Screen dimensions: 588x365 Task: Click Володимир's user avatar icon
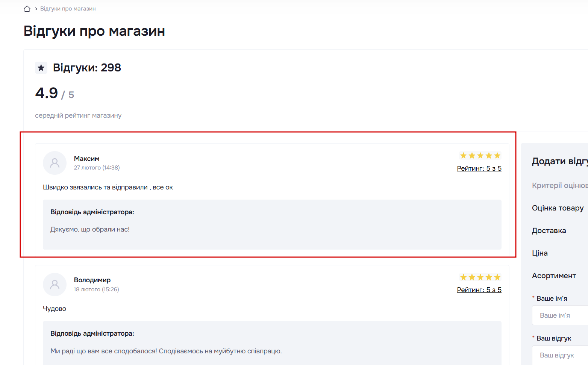click(x=55, y=285)
